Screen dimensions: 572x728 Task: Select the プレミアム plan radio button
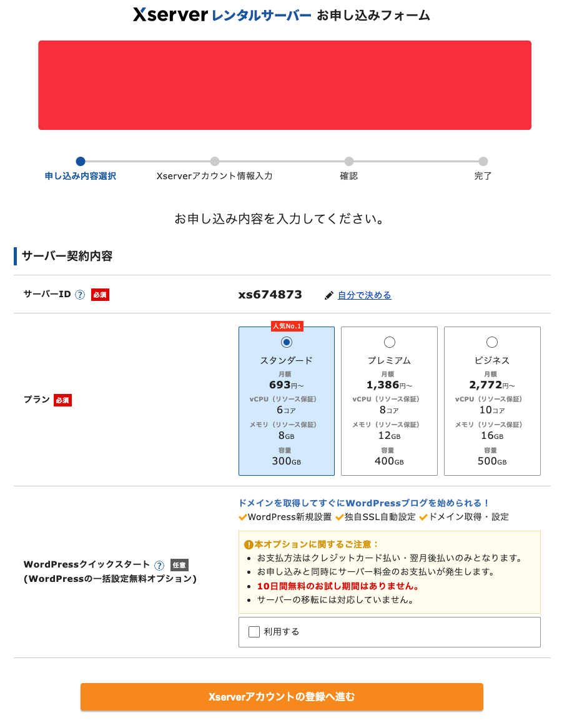[x=390, y=342]
